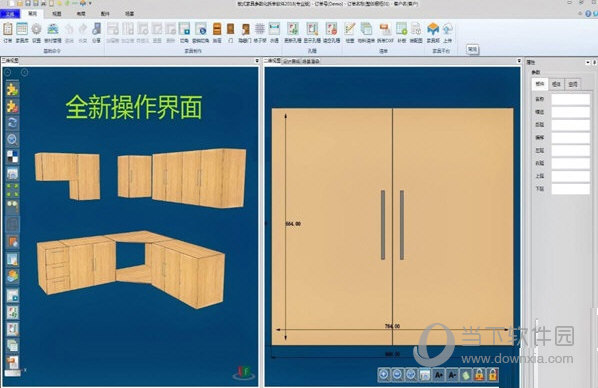
Task: Click zoom-out magnifier in bottom view toolbar
Action: tap(397, 375)
